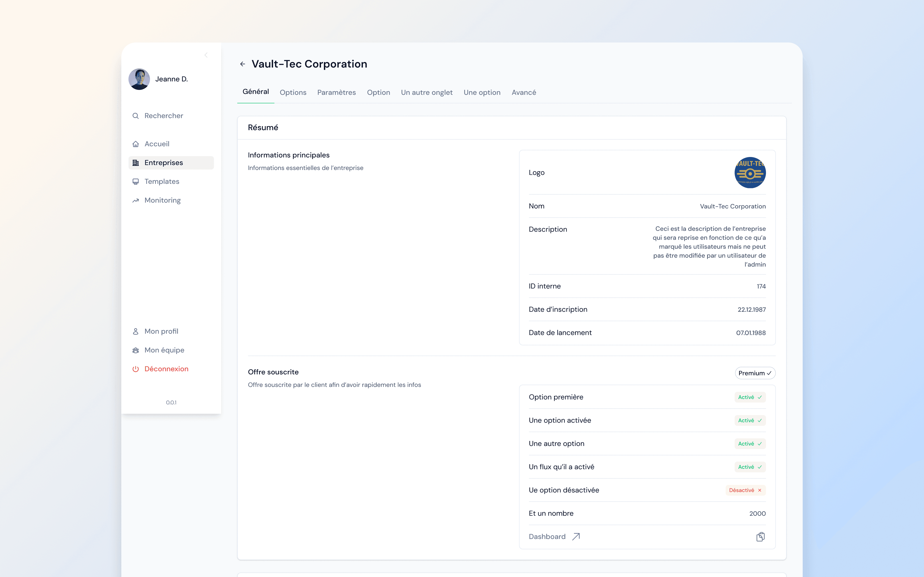Screen dimensions: 924x577
Task: Open Accueil via the home icon
Action: coord(136,144)
